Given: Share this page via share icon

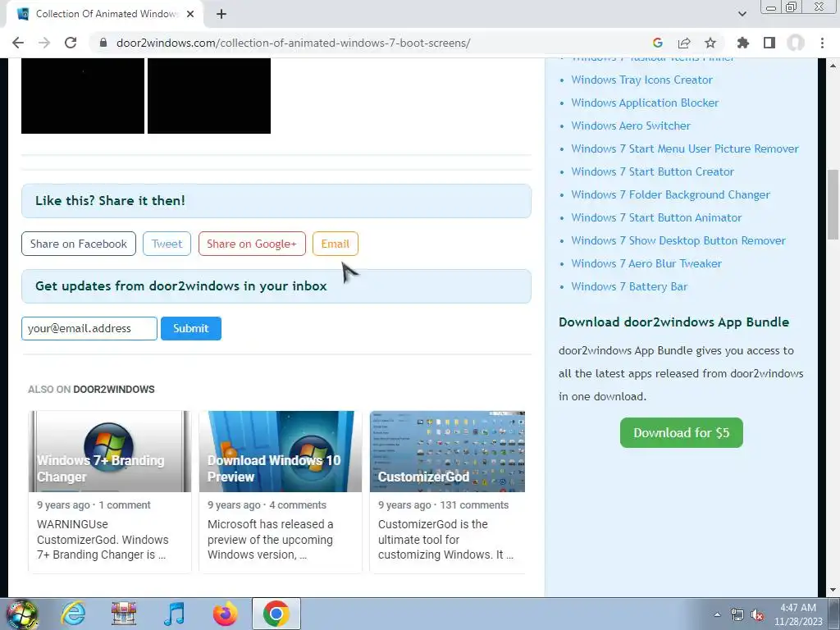Looking at the screenshot, I should (x=683, y=43).
